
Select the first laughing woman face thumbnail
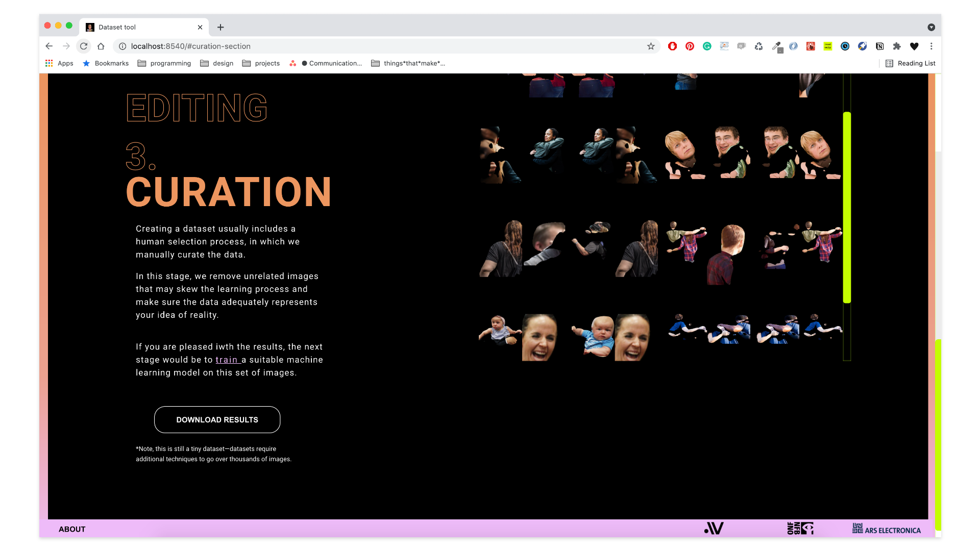(x=540, y=337)
